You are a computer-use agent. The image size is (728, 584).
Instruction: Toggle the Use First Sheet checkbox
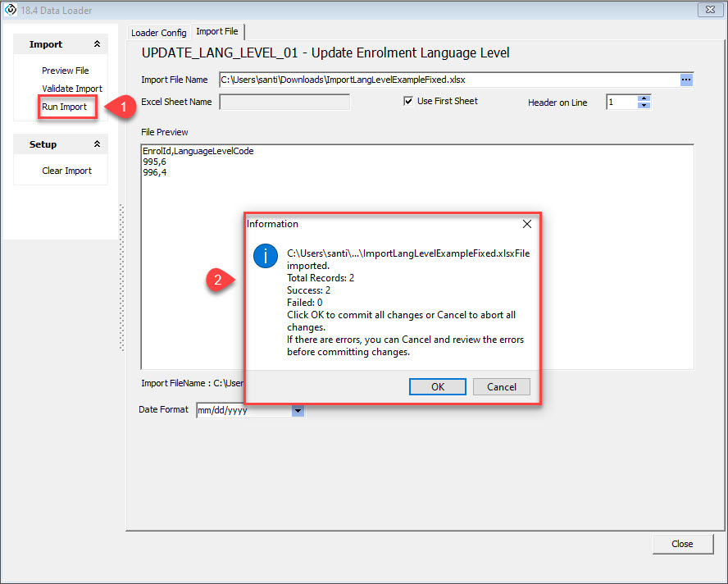click(x=408, y=101)
